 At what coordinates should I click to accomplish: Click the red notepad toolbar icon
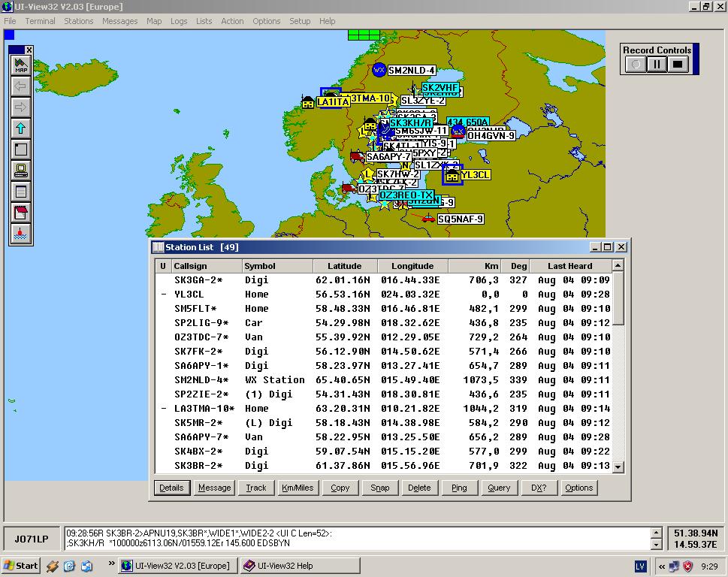click(x=20, y=213)
